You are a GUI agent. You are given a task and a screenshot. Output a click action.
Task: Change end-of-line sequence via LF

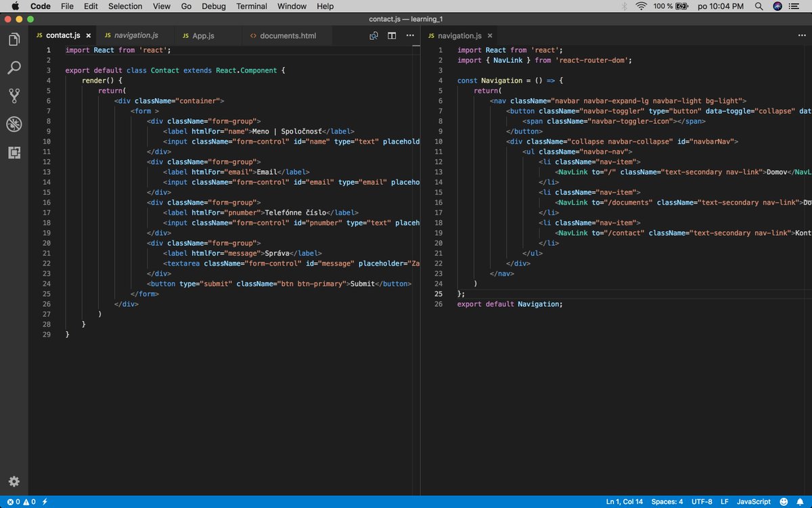click(x=724, y=502)
